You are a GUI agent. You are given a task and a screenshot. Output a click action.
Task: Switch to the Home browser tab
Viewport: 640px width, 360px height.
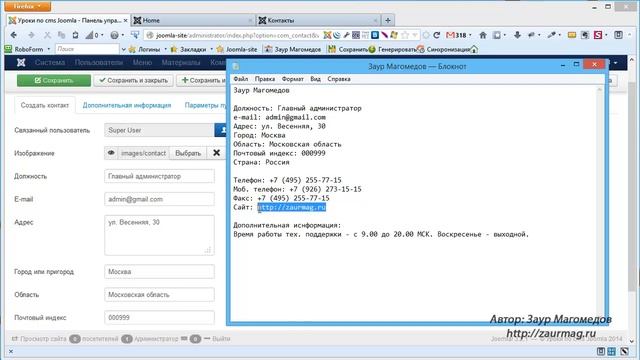point(193,20)
